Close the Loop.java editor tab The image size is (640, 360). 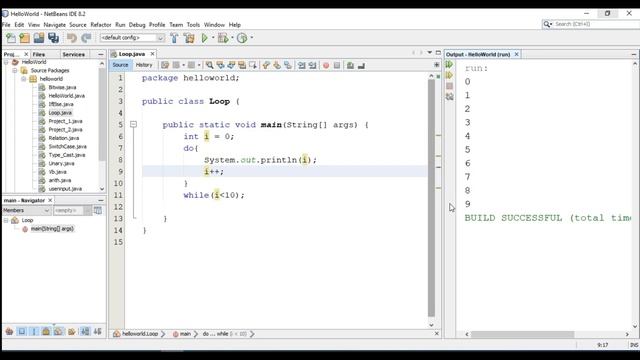click(152, 54)
